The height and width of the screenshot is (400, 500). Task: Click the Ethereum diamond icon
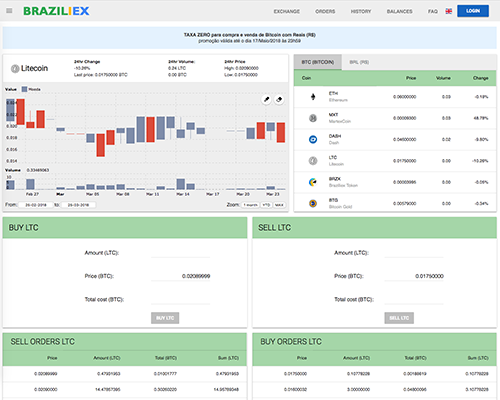point(313,97)
